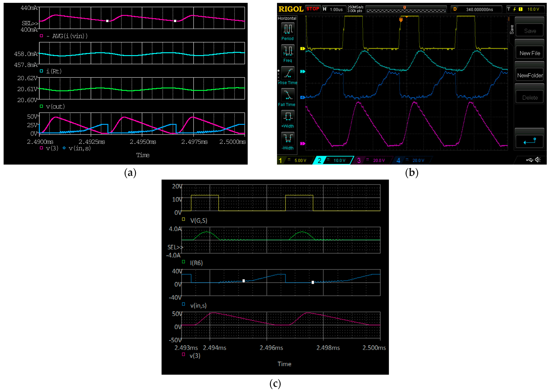This screenshot has width=550, height=392.
Task: Click the 2.496ms axis label
Action: 271,348
